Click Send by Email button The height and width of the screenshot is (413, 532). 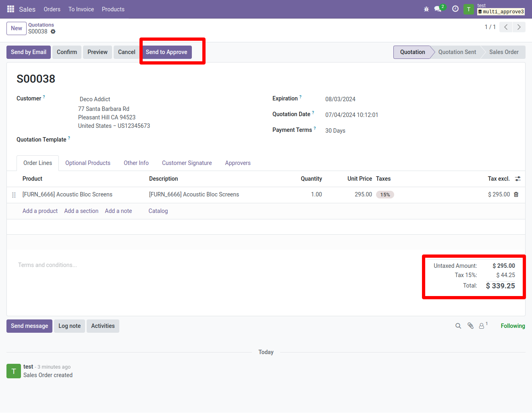[x=29, y=52]
